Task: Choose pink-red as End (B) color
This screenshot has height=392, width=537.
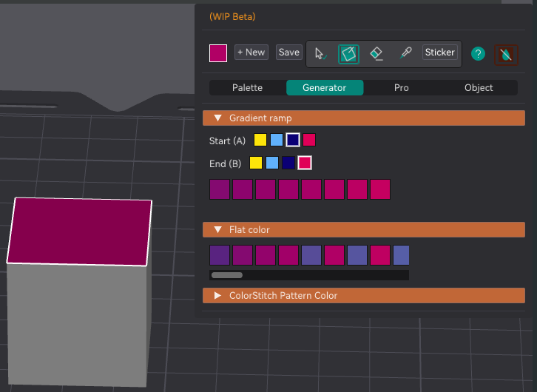Action: [305, 163]
